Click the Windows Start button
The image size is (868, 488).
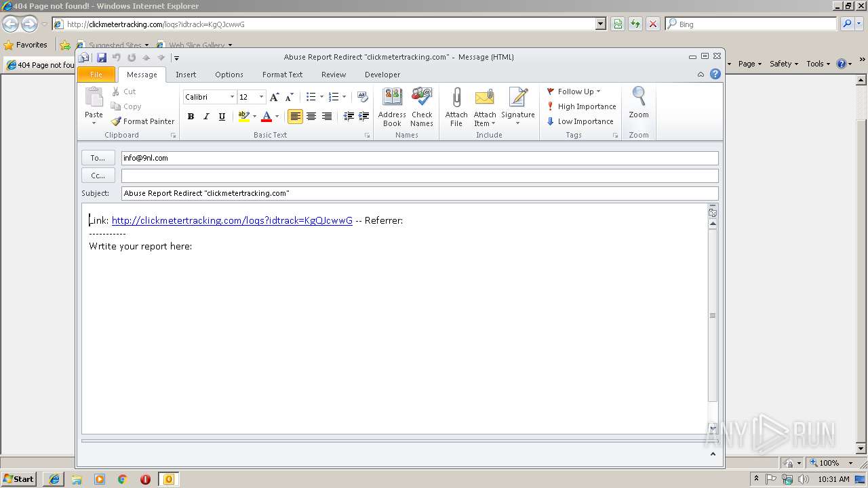[x=19, y=479]
